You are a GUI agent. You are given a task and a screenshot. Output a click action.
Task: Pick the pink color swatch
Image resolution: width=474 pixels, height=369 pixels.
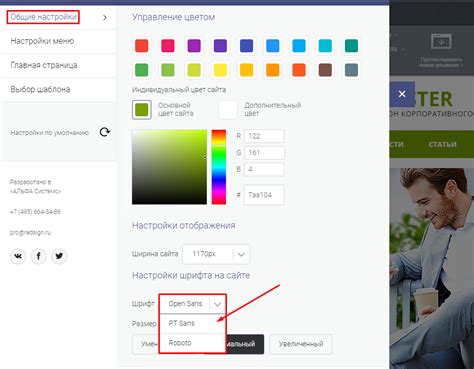[168, 46]
